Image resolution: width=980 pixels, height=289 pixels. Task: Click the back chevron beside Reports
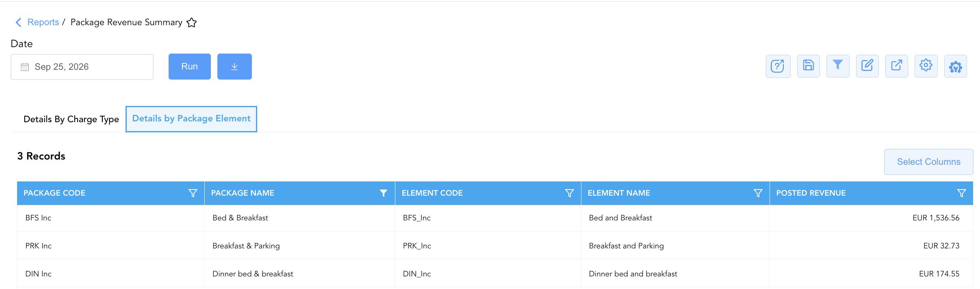point(18,22)
